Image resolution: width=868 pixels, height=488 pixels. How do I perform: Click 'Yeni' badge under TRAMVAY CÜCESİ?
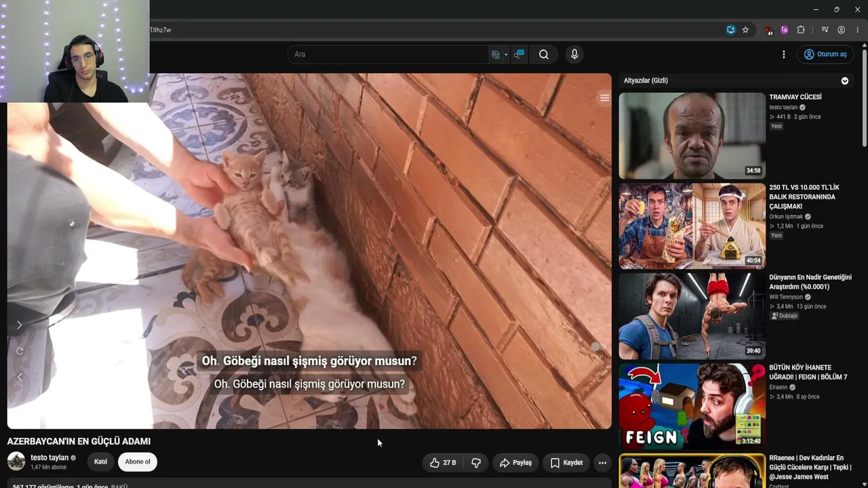[x=776, y=126]
